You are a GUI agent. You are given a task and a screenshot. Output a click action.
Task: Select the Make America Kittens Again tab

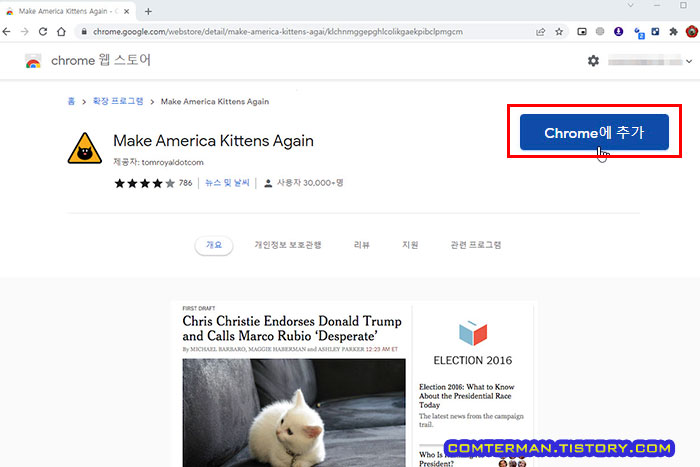coord(67,12)
